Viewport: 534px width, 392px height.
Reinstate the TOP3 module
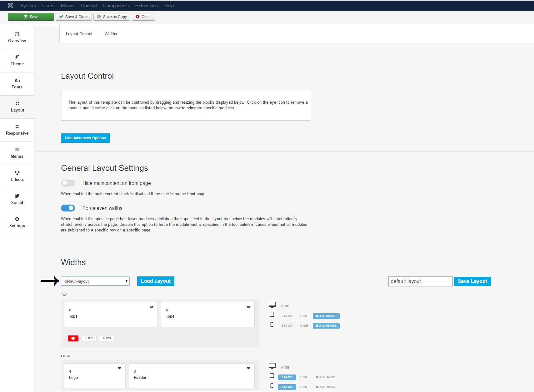pyautogui.click(x=107, y=338)
